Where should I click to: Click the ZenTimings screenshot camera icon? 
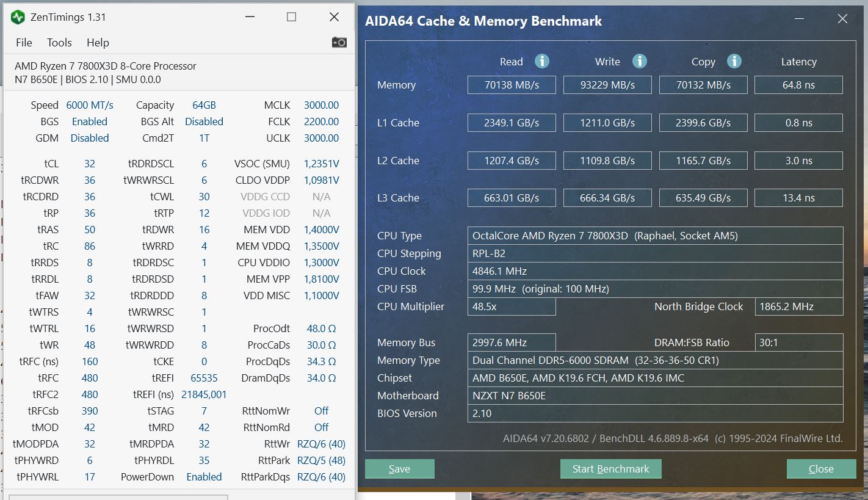click(339, 42)
